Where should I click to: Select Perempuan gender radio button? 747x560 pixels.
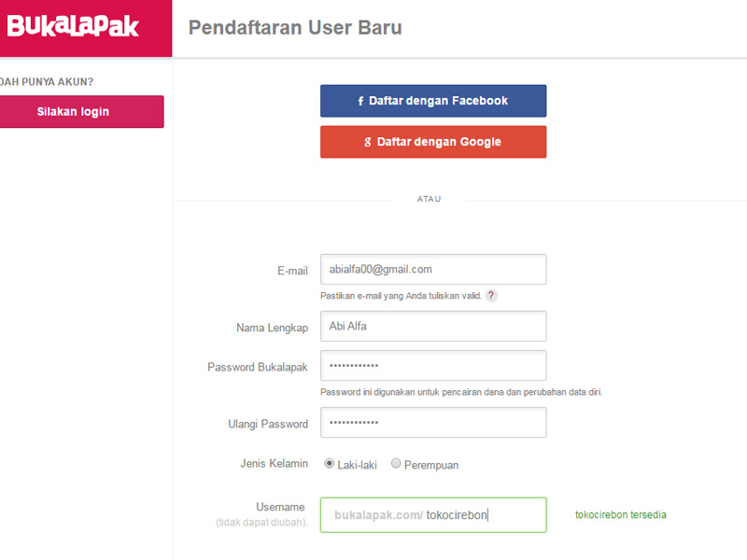click(x=396, y=463)
